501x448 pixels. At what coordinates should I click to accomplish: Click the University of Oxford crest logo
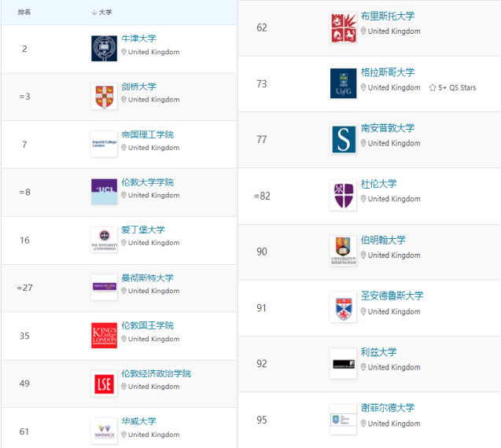tap(104, 49)
